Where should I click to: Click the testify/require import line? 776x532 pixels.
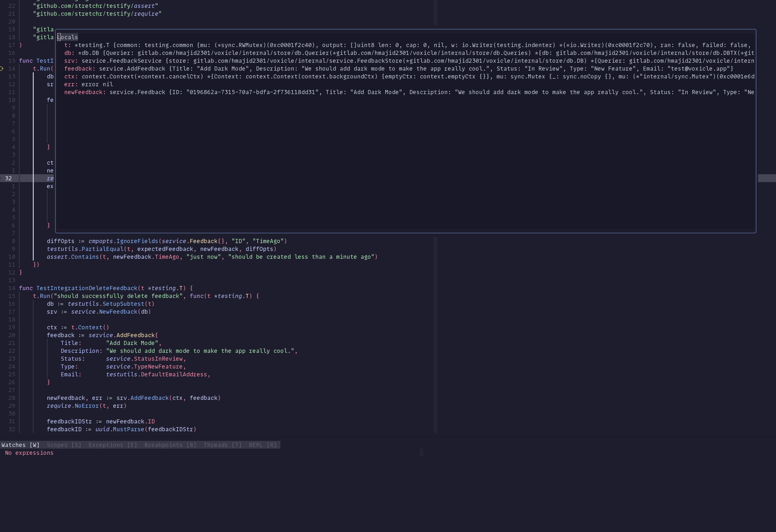97,14
